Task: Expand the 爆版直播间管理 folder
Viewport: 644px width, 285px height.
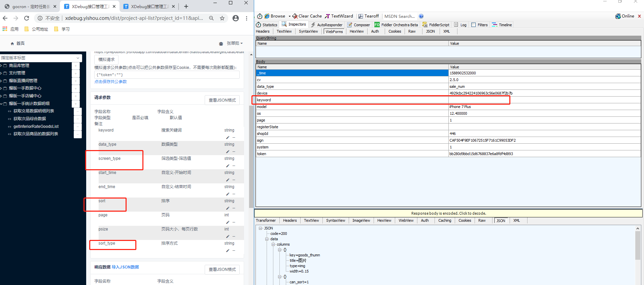Action: click(x=1, y=81)
